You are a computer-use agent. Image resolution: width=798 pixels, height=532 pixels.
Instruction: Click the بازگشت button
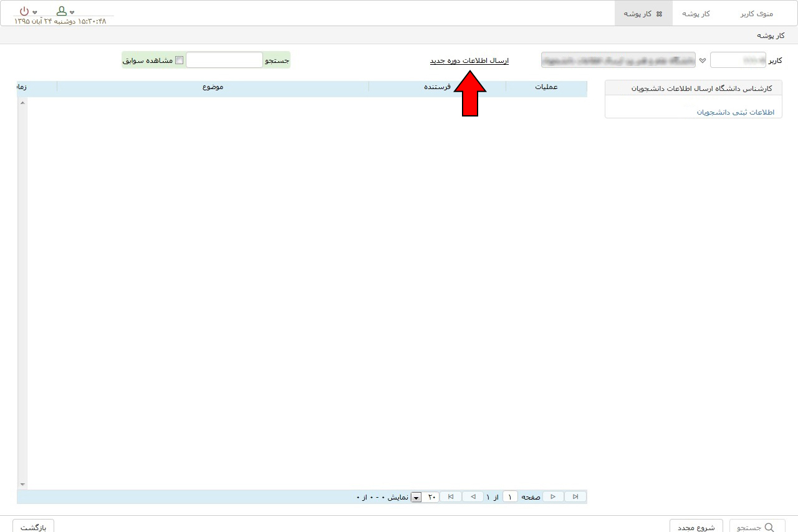34,527
